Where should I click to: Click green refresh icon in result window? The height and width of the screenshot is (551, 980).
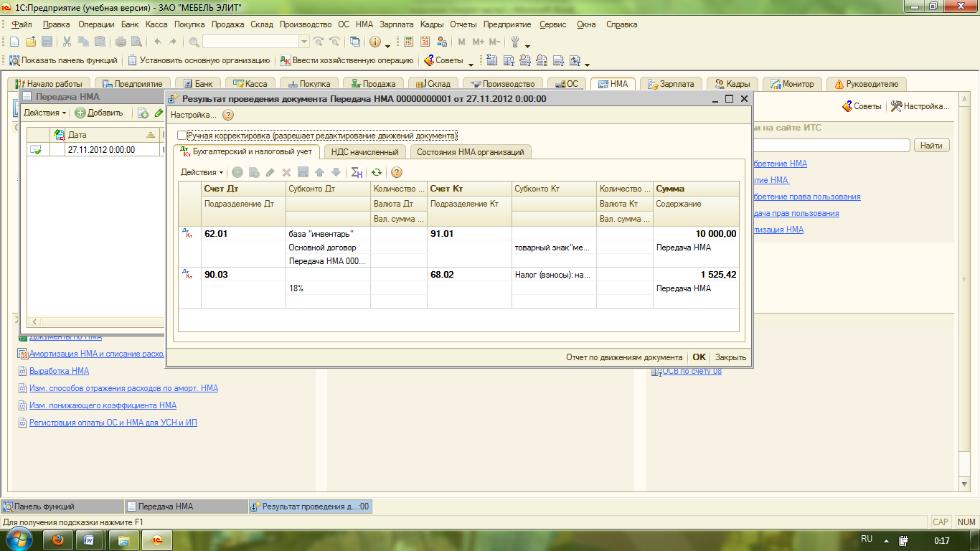coord(376,172)
